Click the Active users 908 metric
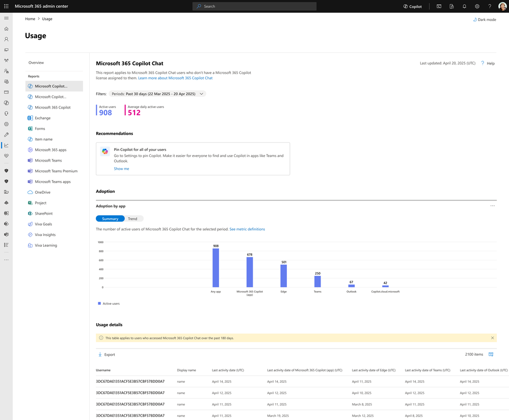This screenshot has width=509, height=420. coord(106,111)
